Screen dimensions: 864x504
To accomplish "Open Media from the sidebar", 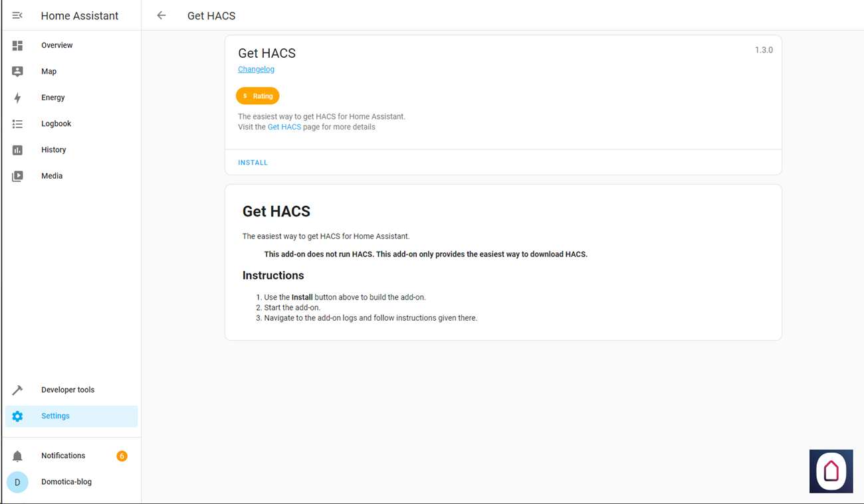I will click(x=71, y=176).
